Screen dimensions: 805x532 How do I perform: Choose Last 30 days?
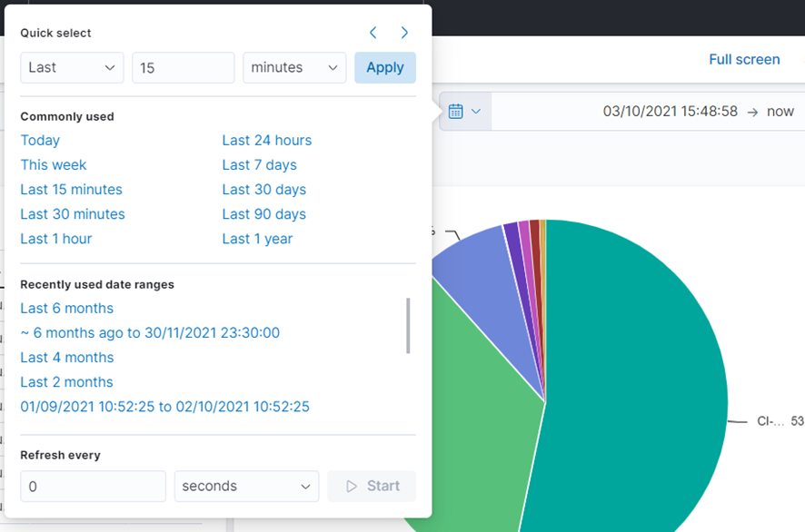click(x=263, y=190)
